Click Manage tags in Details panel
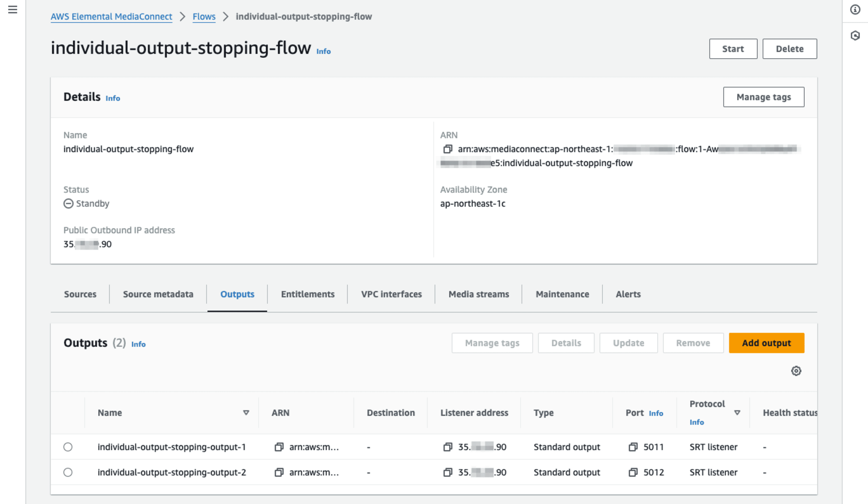Image resolution: width=868 pixels, height=504 pixels. tap(763, 97)
